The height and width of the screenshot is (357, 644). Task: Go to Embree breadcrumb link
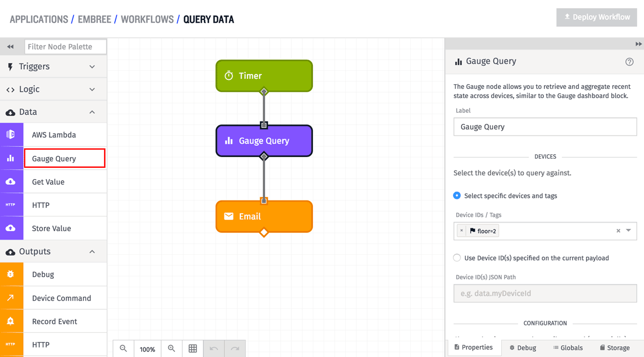(94, 19)
